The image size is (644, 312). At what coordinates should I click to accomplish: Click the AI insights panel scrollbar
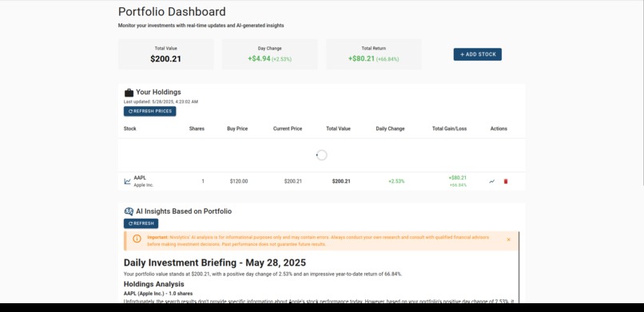pos(519,267)
